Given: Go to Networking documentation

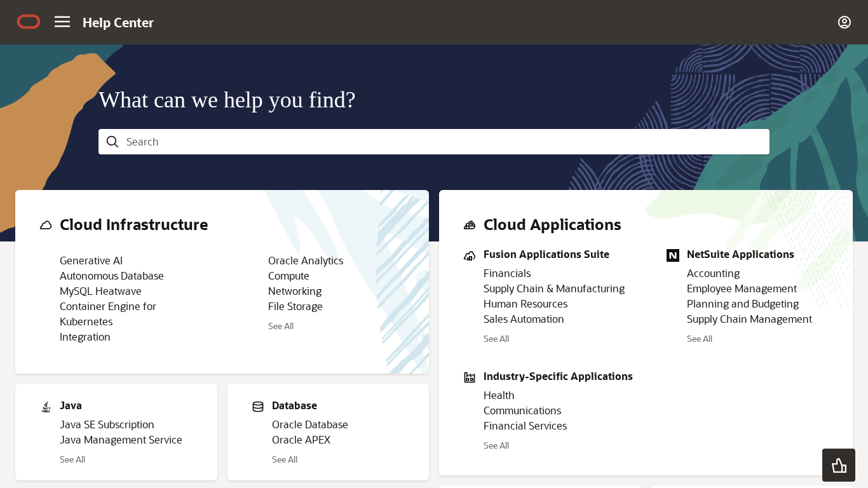Looking at the screenshot, I should coord(295,291).
